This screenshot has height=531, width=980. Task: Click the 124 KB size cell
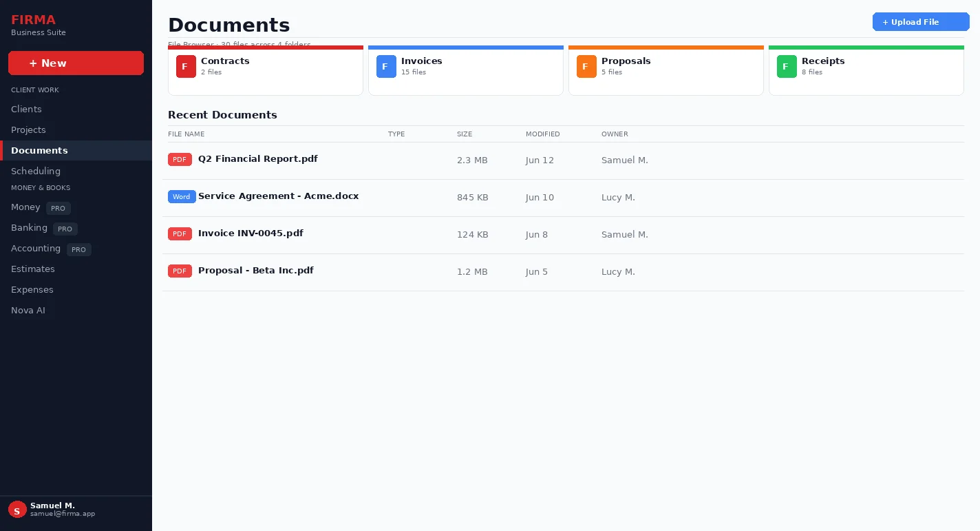[x=473, y=235]
